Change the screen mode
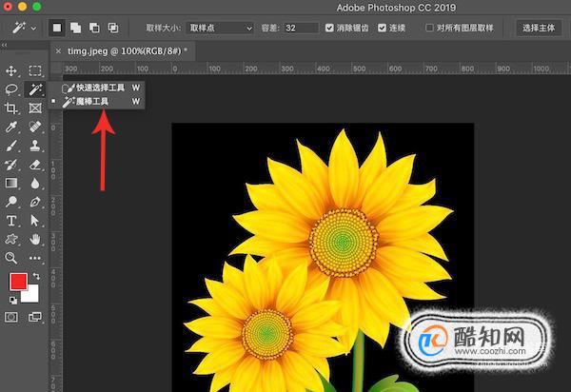Image resolution: width=571 pixels, height=392 pixels. [x=35, y=317]
